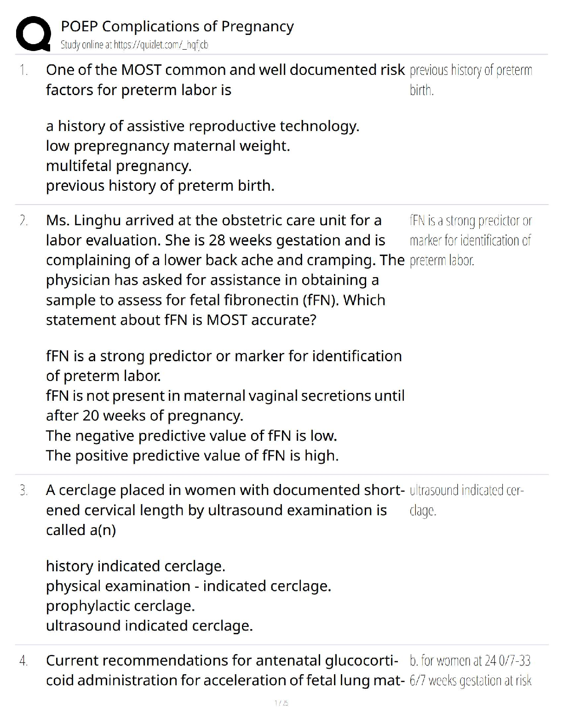The image size is (563, 728).
Task: Click answer 'ultrasound indicated cerclage' on right
Action: coord(466,500)
